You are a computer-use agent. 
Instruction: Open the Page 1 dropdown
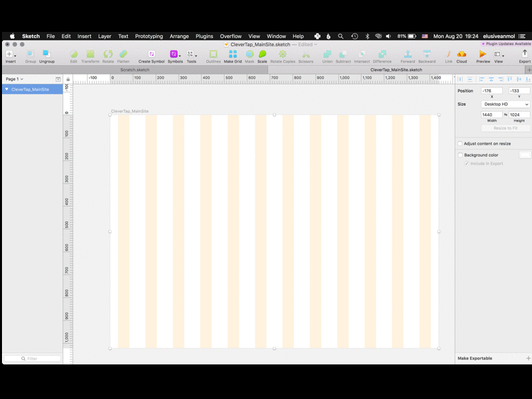coord(15,78)
